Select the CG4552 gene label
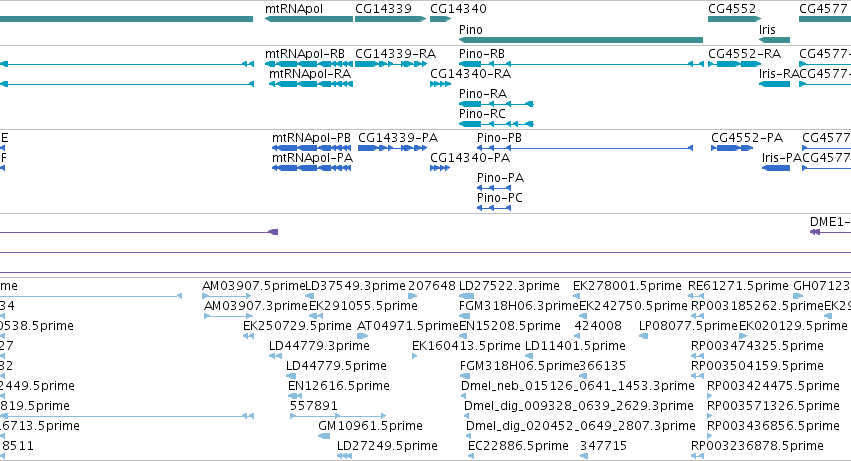The width and height of the screenshot is (851, 461). tap(732, 9)
